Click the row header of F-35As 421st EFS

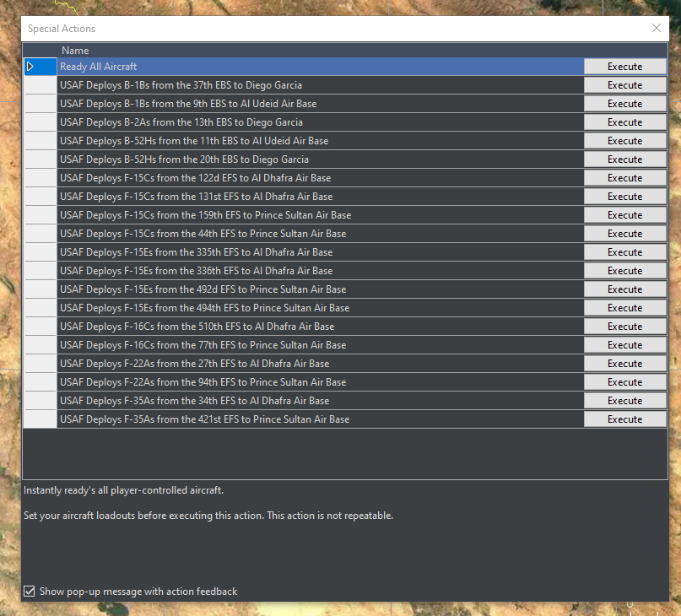click(41, 419)
